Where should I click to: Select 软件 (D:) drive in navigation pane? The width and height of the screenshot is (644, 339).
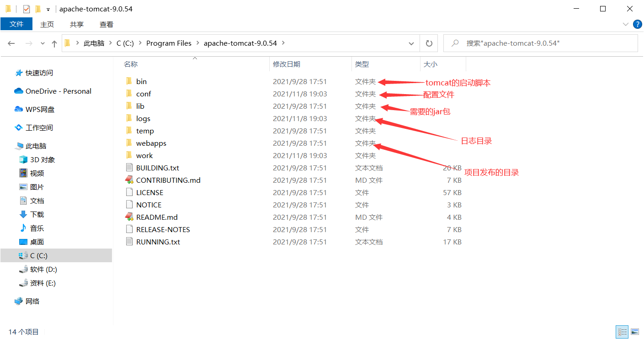point(43,269)
